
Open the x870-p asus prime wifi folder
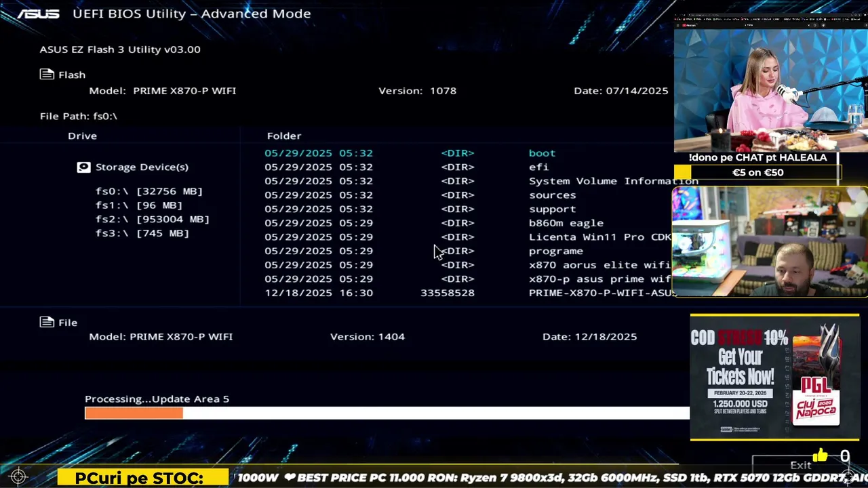[600, 279]
